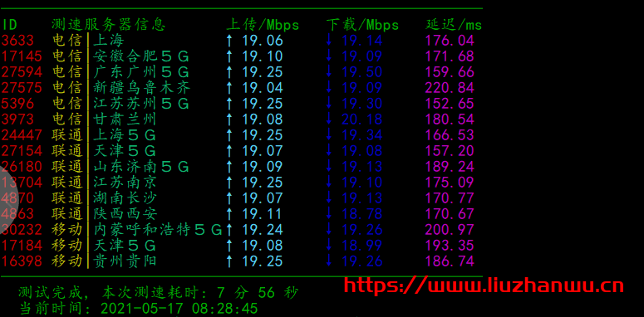Image resolution: width=644 pixels, height=317 pixels.
Task: Click the upload arrow in 贵州贵阳 row
Action: [229, 261]
